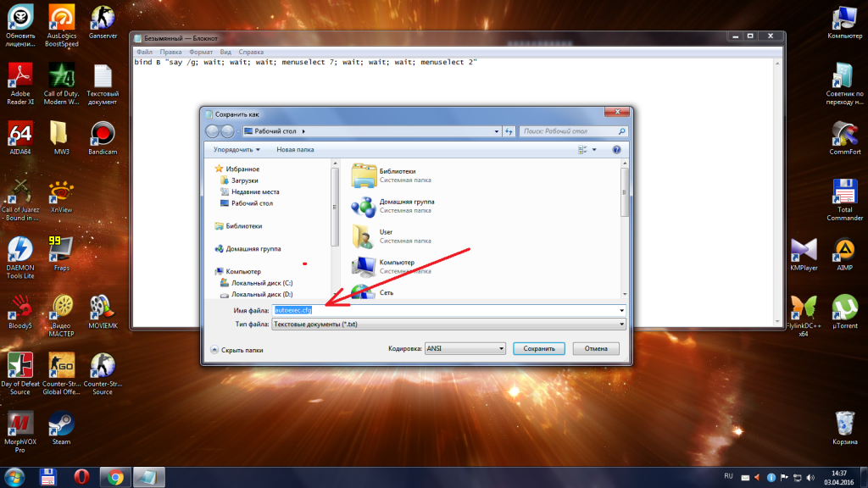Click the Имя файла input field

click(x=448, y=311)
